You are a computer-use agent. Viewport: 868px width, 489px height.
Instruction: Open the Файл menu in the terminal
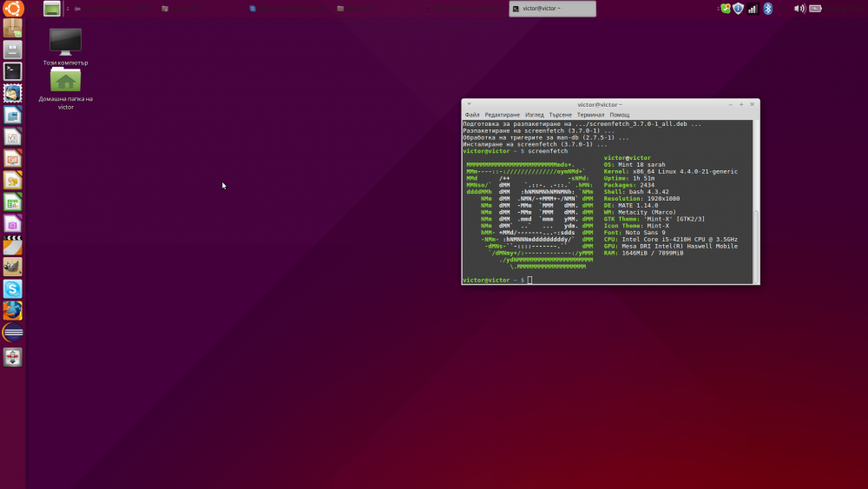(472, 115)
